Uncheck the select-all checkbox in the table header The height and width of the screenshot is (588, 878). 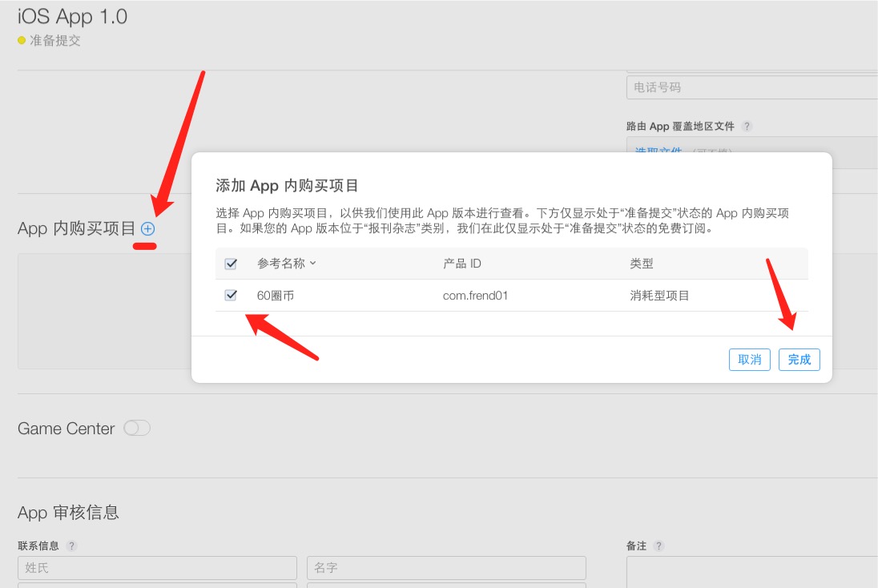pyautogui.click(x=230, y=263)
